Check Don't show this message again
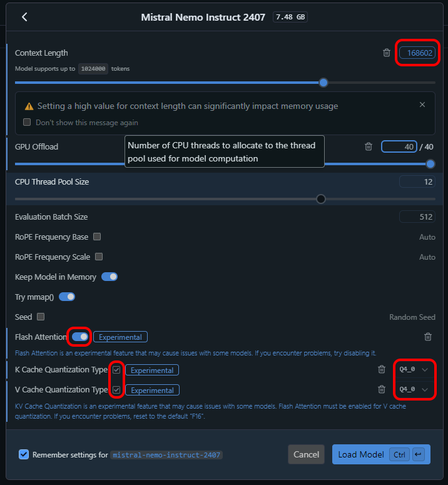This screenshot has width=448, height=485. [x=27, y=122]
